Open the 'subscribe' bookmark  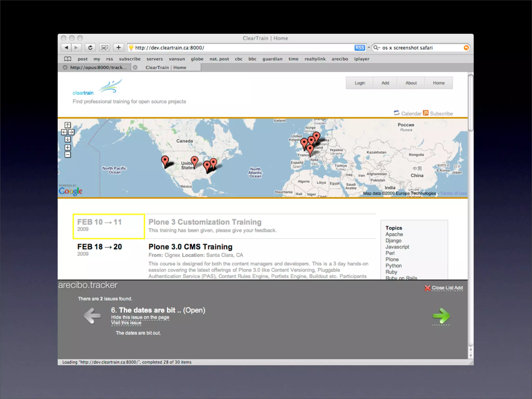(130, 59)
